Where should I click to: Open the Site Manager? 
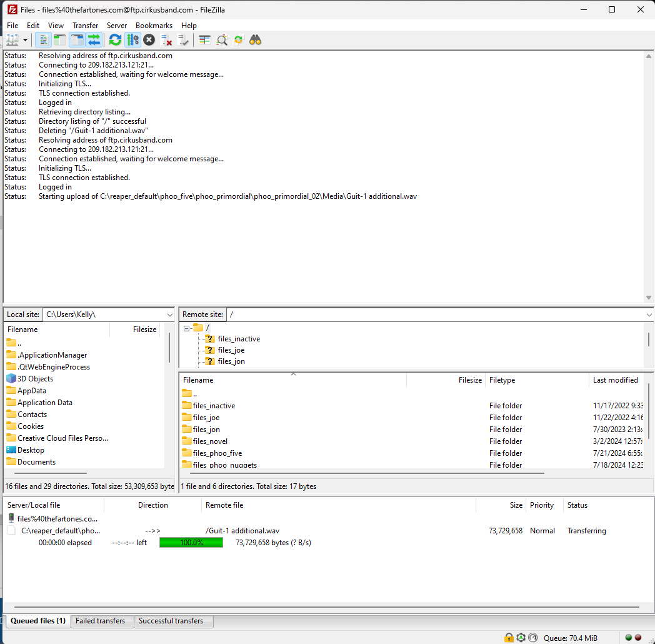pos(12,40)
